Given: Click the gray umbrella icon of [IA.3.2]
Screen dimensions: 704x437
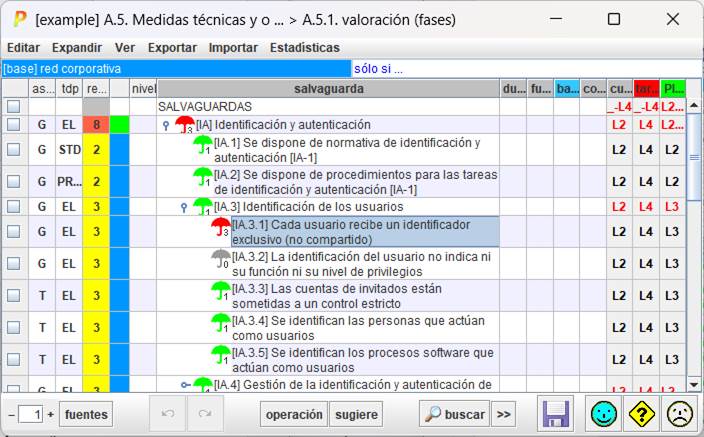Looking at the screenshot, I should (x=221, y=259).
